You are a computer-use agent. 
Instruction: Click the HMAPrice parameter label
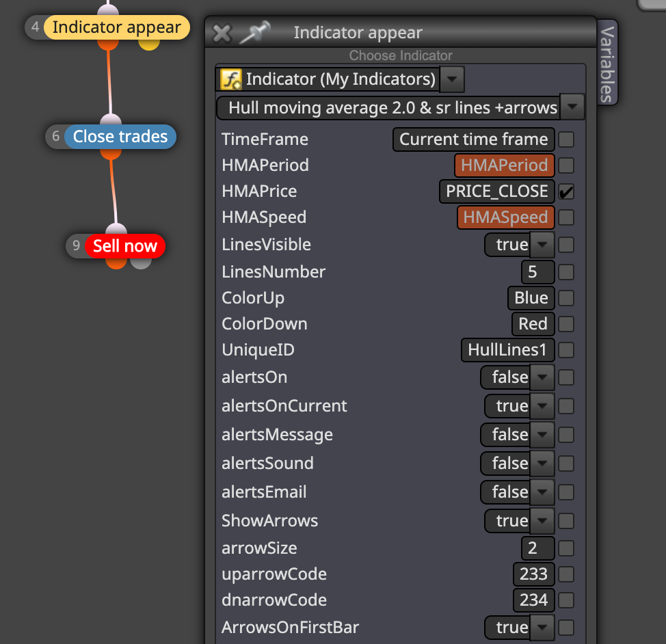coord(259,191)
